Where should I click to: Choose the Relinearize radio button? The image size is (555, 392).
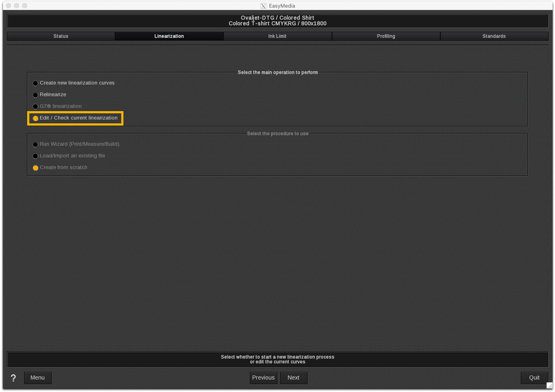35,95
